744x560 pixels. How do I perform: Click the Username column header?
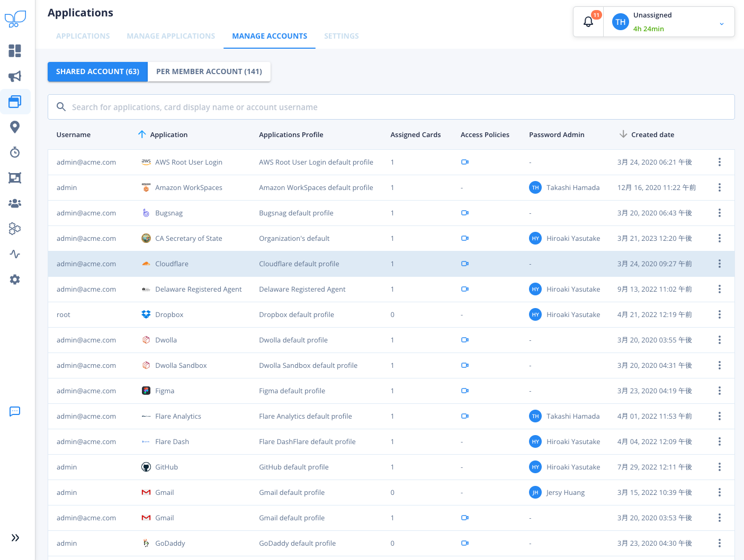pyautogui.click(x=74, y=134)
